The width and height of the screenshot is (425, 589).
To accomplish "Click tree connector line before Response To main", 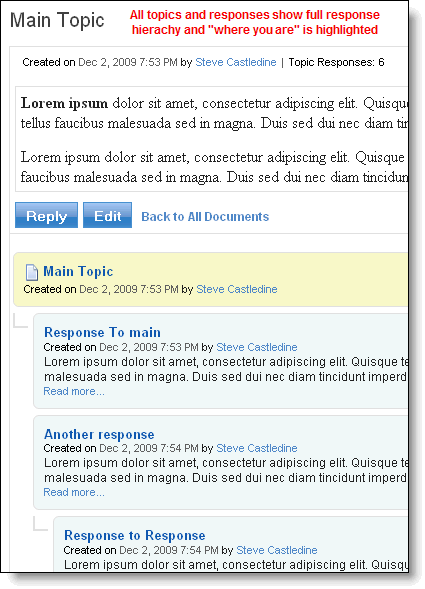I will click(21, 320).
